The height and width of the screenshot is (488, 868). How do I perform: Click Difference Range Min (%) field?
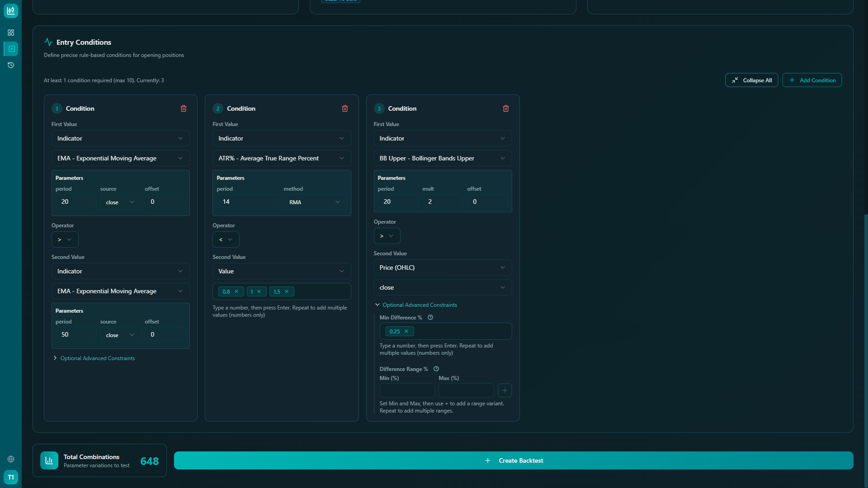tap(407, 390)
